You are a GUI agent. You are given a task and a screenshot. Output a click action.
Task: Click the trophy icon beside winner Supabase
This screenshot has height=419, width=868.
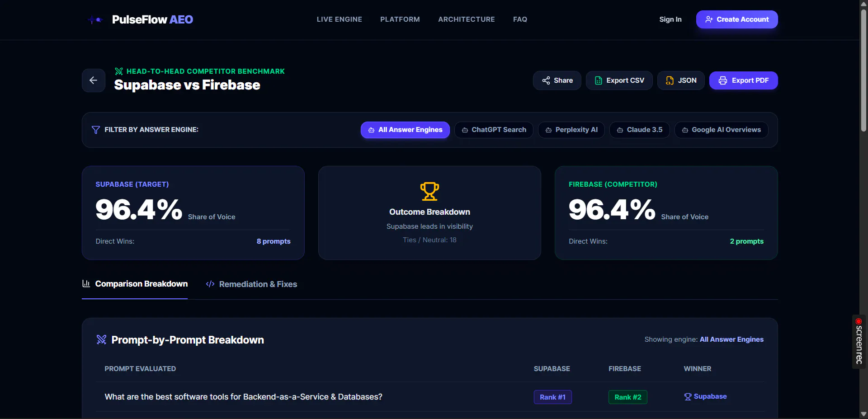(688, 396)
